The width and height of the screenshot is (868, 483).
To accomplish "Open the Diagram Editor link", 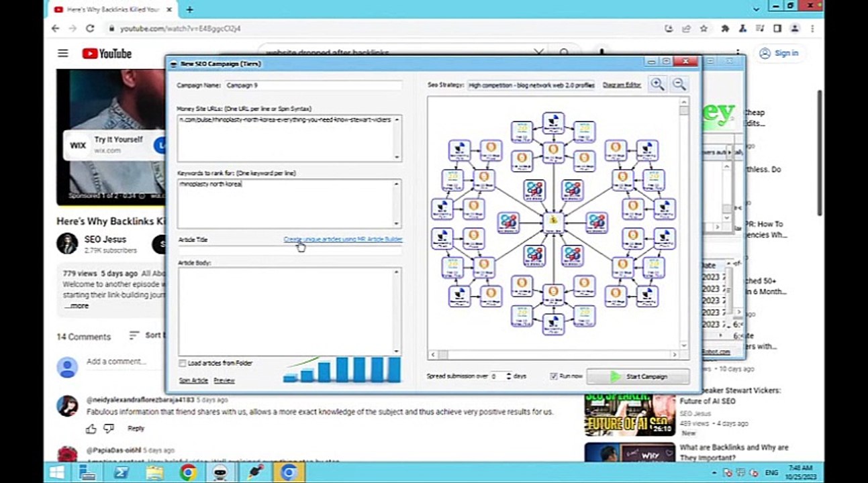I will pyautogui.click(x=622, y=85).
